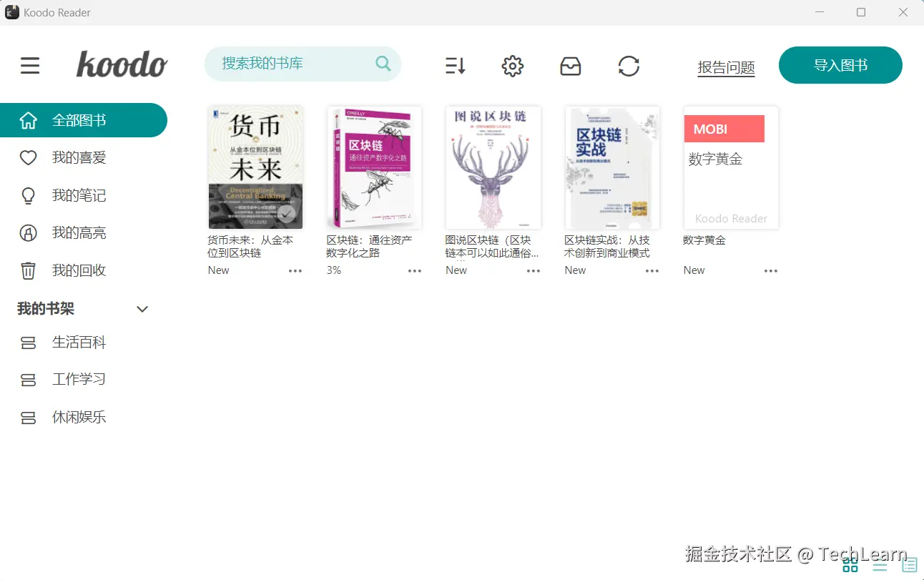924x580 pixels.
Task: Open the O'Reilly 区块链 book cover
Action: point(374,167)
